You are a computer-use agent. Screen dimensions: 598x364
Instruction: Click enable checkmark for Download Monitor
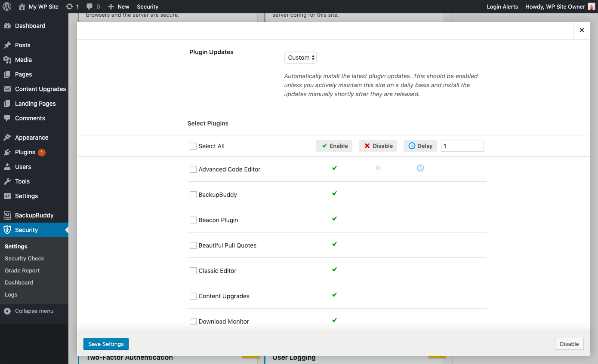pyautogui.click(x=334, y=320)
